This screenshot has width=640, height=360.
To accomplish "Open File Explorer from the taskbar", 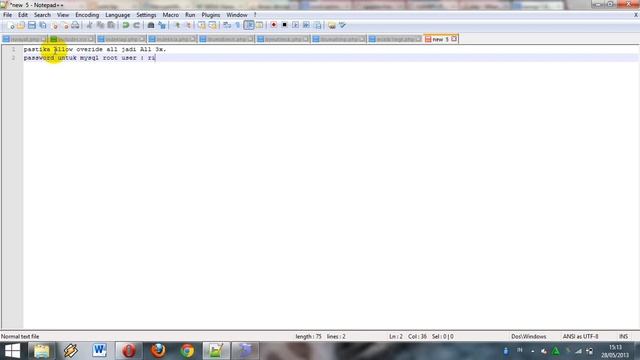I will (41, 351).
